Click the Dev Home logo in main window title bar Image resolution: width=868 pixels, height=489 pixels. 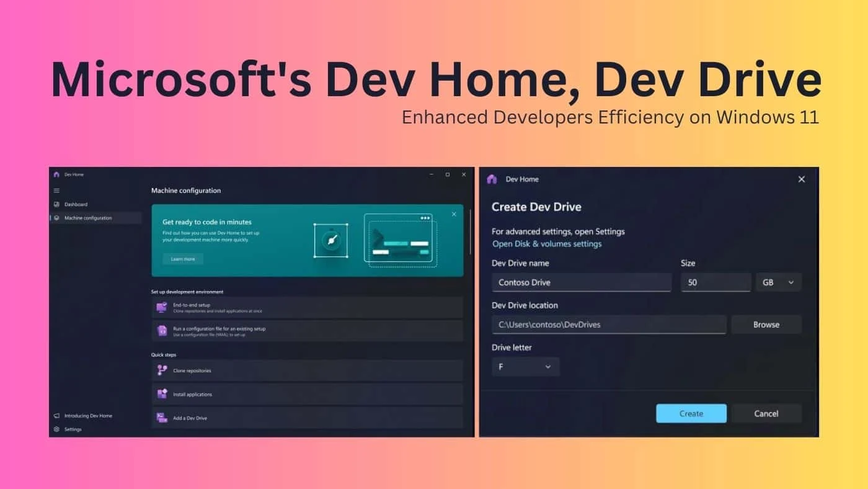pos(56,174)
